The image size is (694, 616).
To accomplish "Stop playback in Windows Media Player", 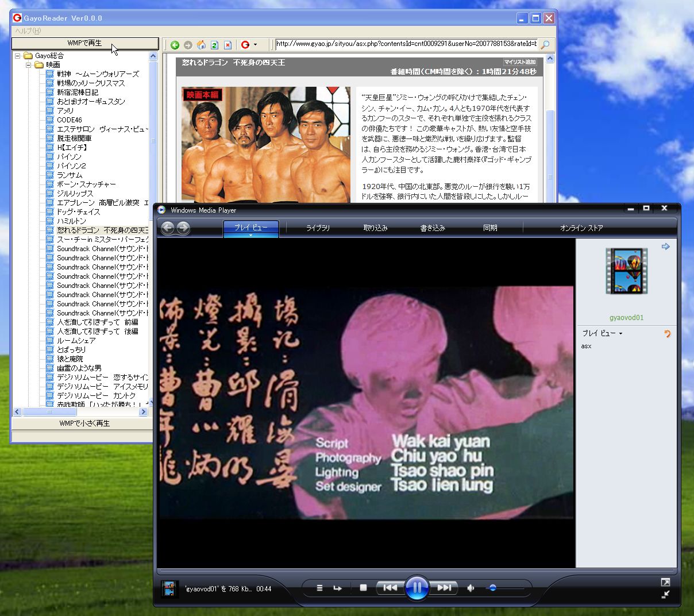I will tap(363, 588).
